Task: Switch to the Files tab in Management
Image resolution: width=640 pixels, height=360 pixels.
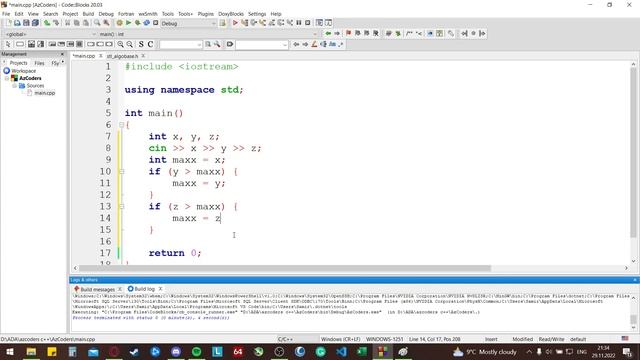Action: tap(40, 63)
